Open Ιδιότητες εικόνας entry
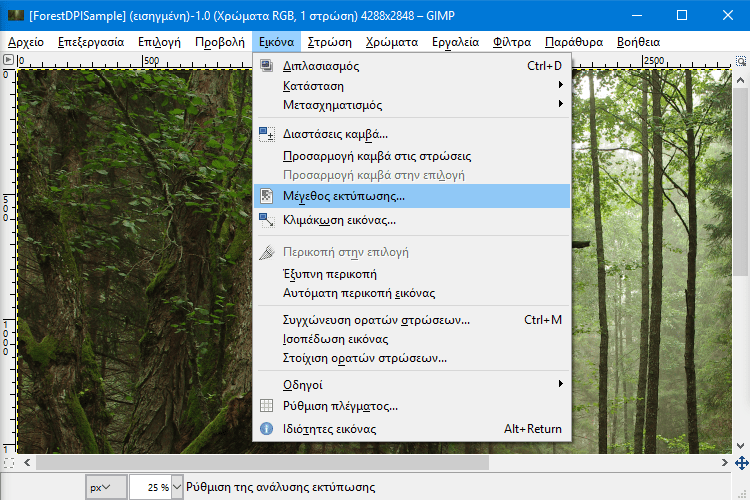750x500 pixels. (412, 429)
